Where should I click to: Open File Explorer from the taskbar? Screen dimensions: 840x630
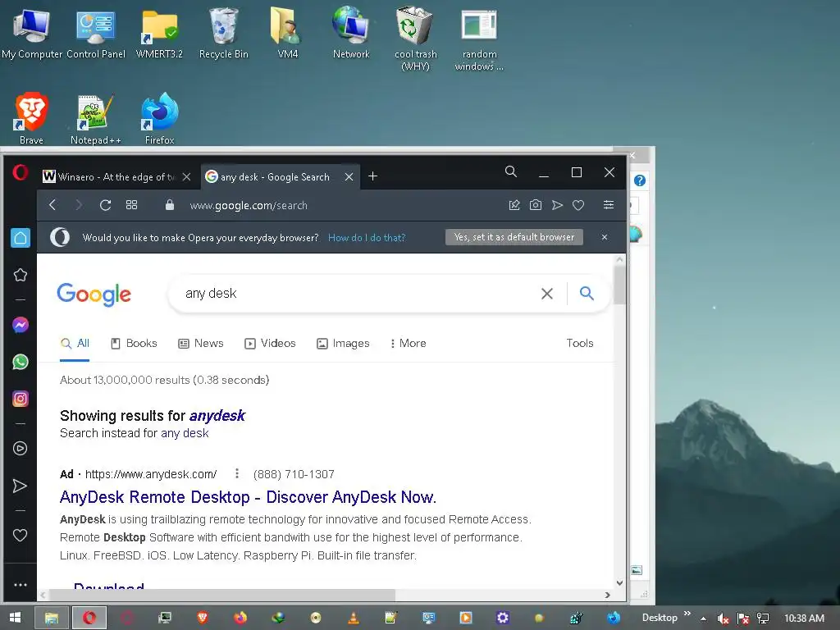tap(52, 619)
